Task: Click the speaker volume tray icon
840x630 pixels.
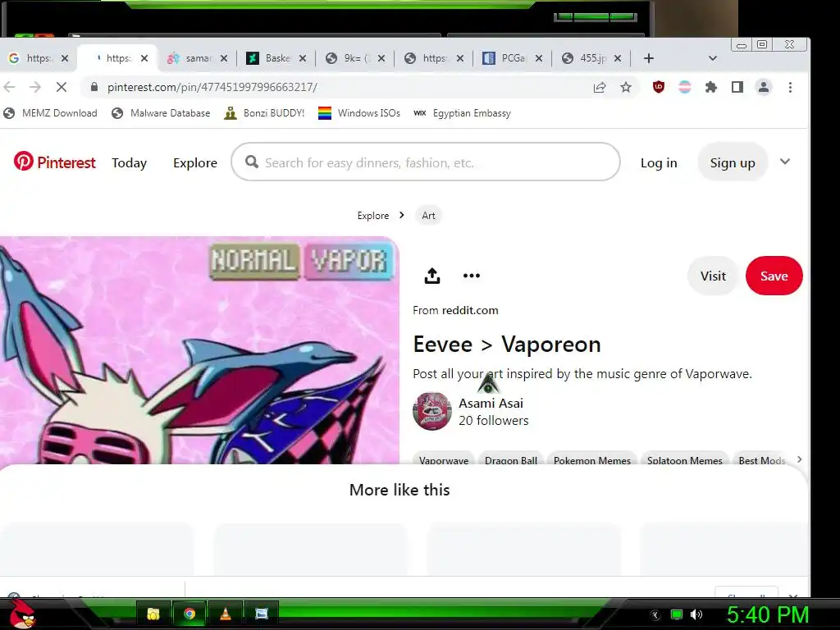Action: [696, 614]
